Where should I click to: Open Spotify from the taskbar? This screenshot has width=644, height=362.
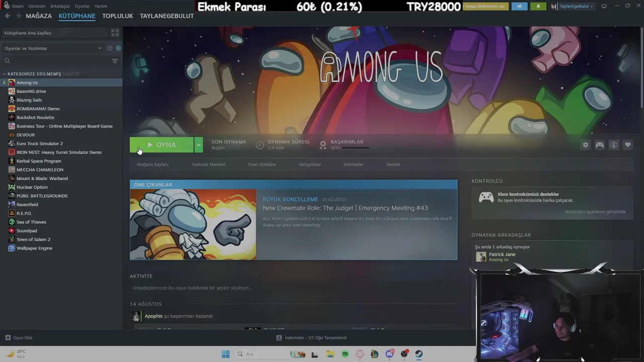click(345, 354)
